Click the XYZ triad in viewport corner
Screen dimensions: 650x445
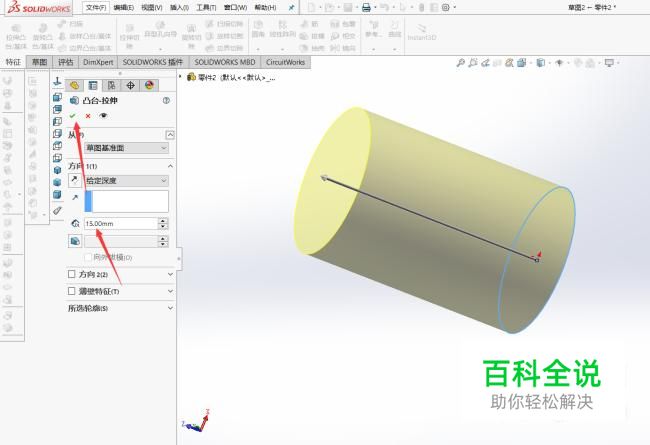tap(196, 421)
